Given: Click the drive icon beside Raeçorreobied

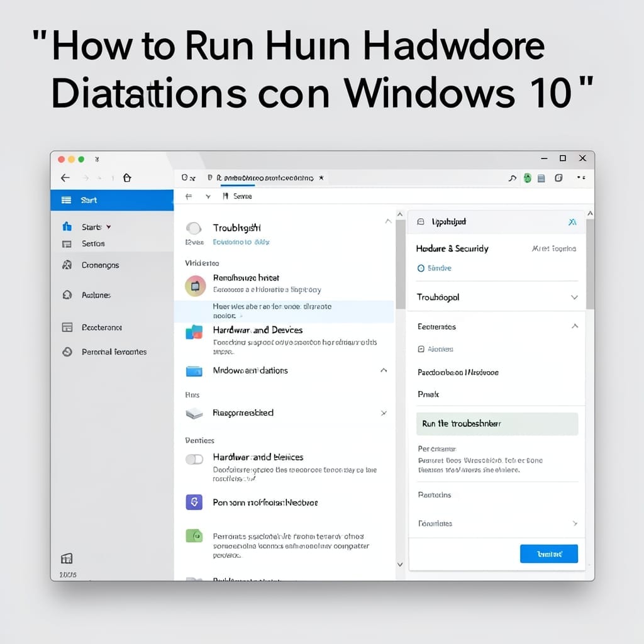Looking at the screenshot, I should point(194,413).
